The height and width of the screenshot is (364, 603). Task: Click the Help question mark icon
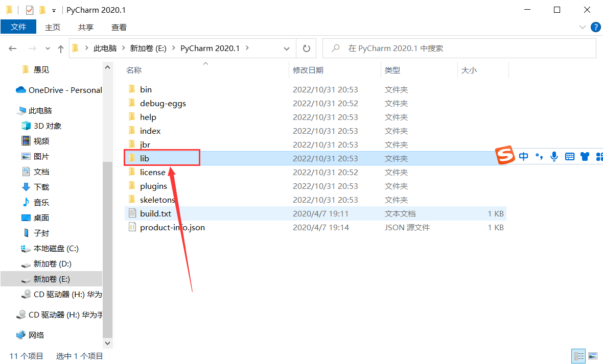pyautogui.click(x=596, y=27)
